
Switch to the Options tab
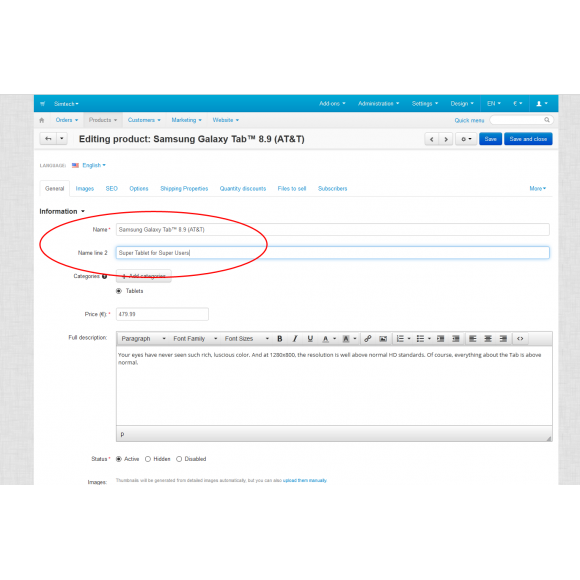coord(139,189)
